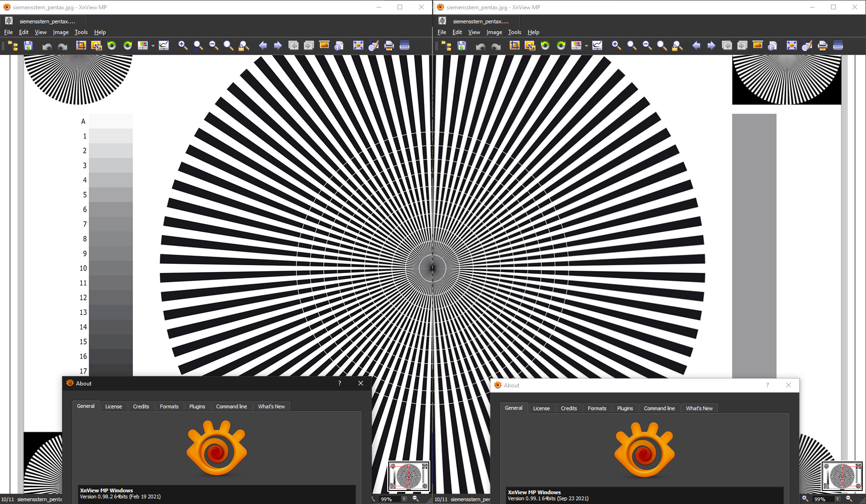Show file properties in left window
The width and height of the screenshot is (866, 504).
coord(339,45)
